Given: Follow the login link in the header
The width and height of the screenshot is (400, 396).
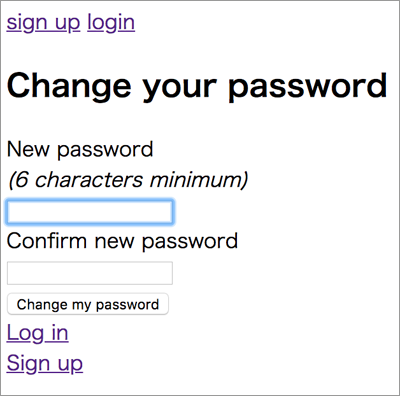Looking at the screenshot, I should [x=111, y=23].
